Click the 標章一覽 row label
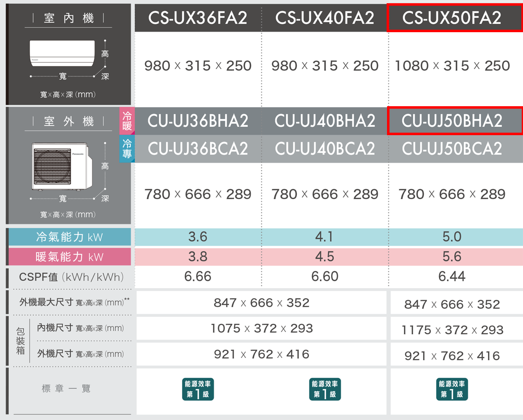 point(66,388)
